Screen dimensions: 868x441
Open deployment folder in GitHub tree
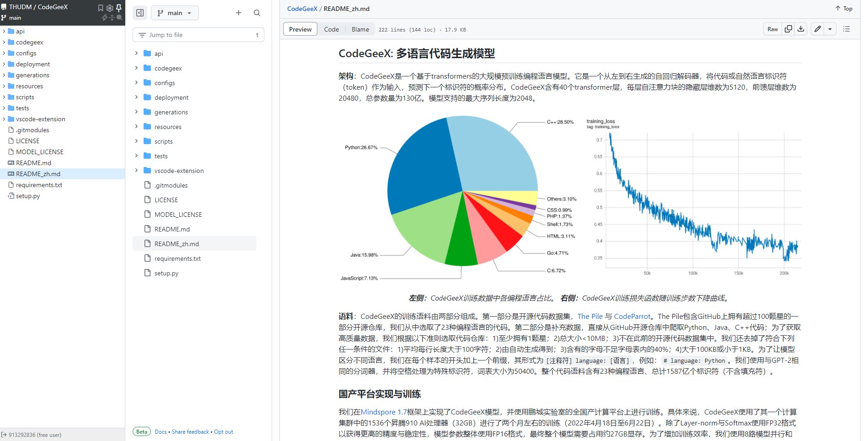pyautogui.click(x=171, y=97)
